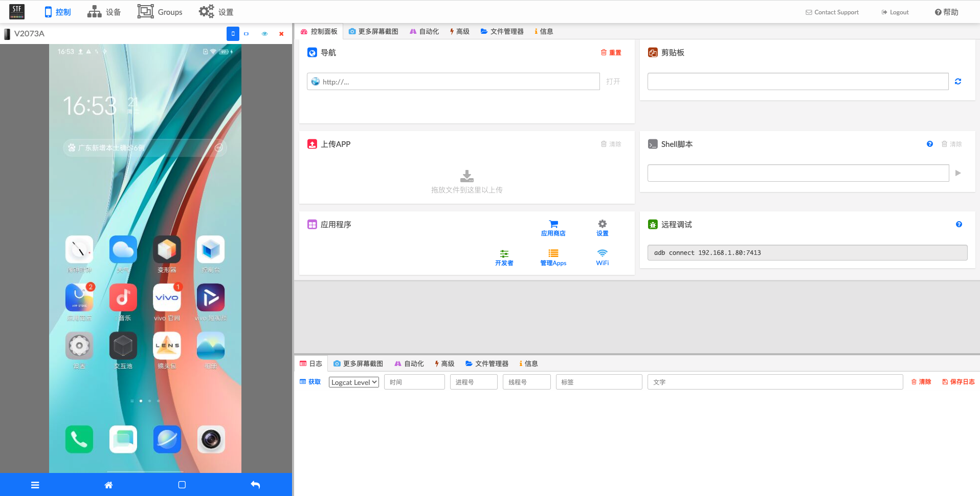This screenshot has height=496, width=980.
Task: Open the 原子时钟 clock app
Action: coord(79,249)
